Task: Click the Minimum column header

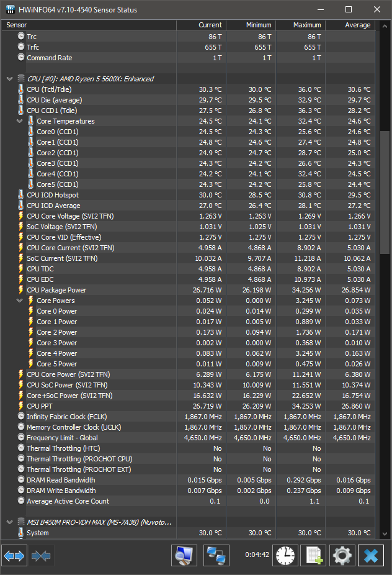Action: click(251, 25)
